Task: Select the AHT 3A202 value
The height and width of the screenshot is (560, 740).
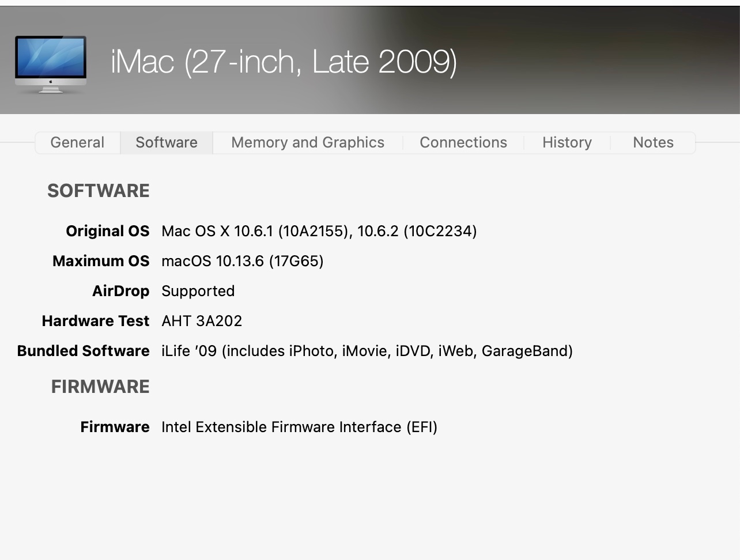Action: pyautogui.click(x=202, y=321)
